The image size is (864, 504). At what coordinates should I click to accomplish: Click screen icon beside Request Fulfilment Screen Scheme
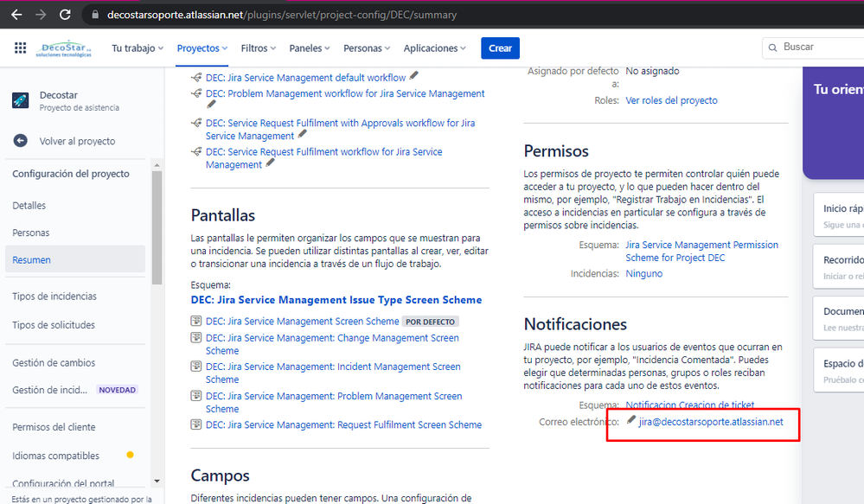point(195,424)
